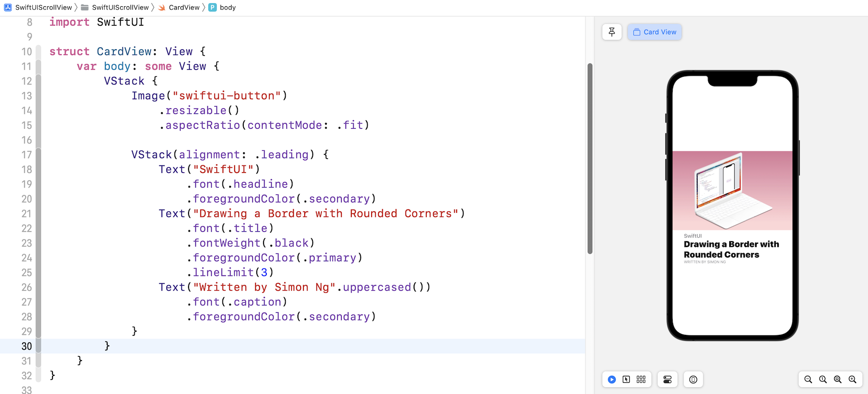This screenshot has width=868, height=394.
Task: Open preview on device icon
Action: (693, 380)
